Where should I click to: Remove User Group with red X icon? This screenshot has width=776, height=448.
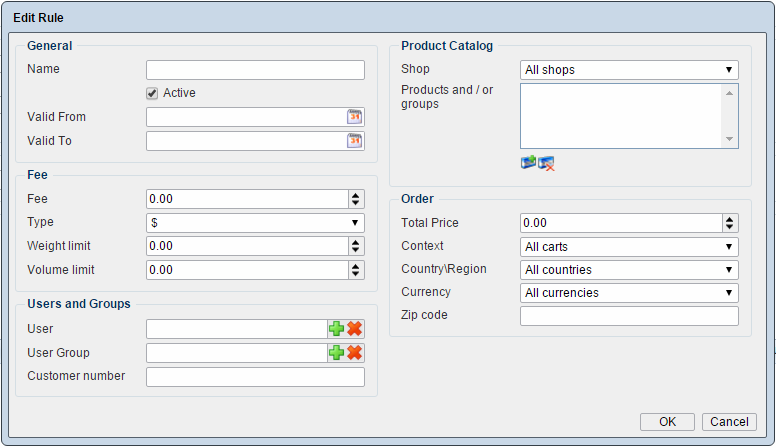[355, 353]
